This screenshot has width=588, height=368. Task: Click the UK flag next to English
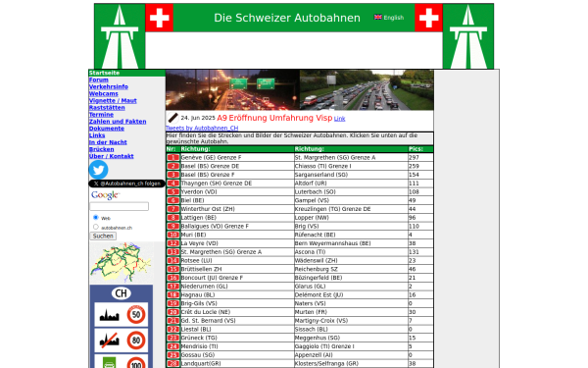(x=378, y=18)
